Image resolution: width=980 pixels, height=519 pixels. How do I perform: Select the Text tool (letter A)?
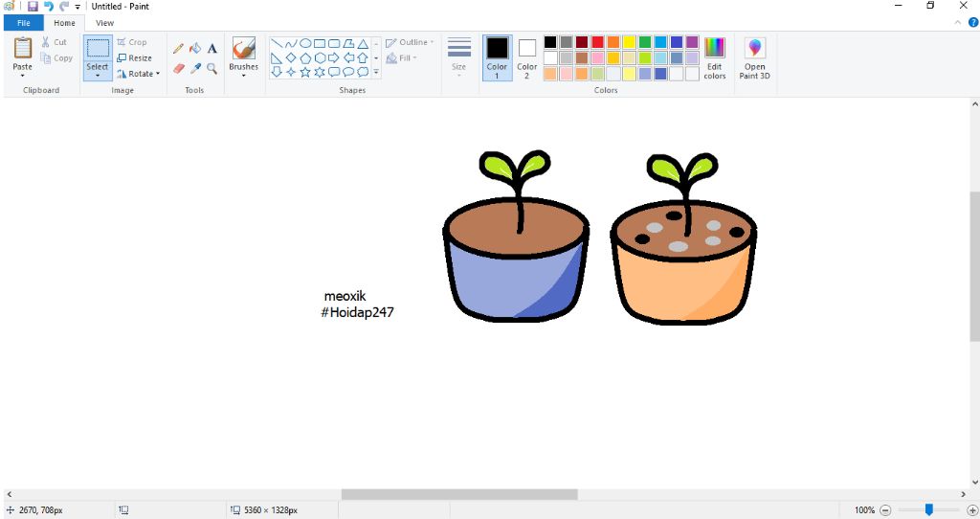pos(212,48)
